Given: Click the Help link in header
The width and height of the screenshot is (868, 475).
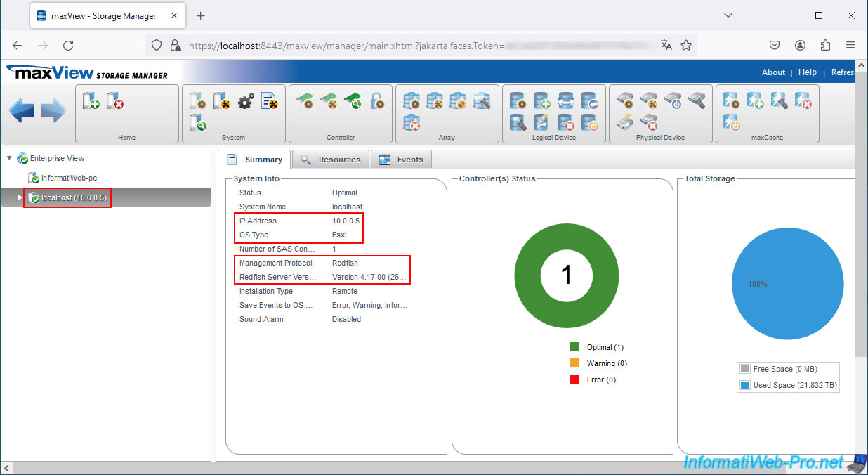Looking at the screenshot, I should 807,72.
